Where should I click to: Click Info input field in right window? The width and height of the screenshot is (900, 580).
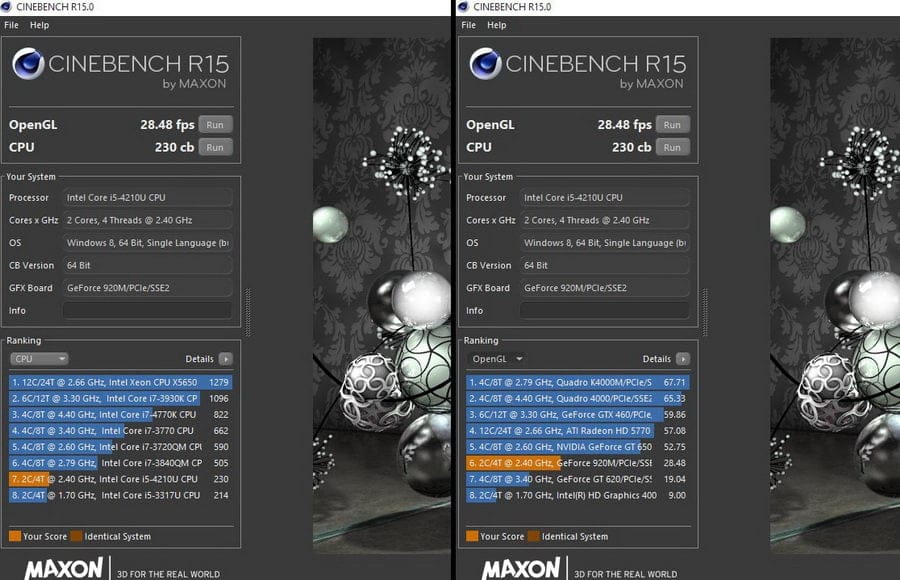click(x=605, y=311)
